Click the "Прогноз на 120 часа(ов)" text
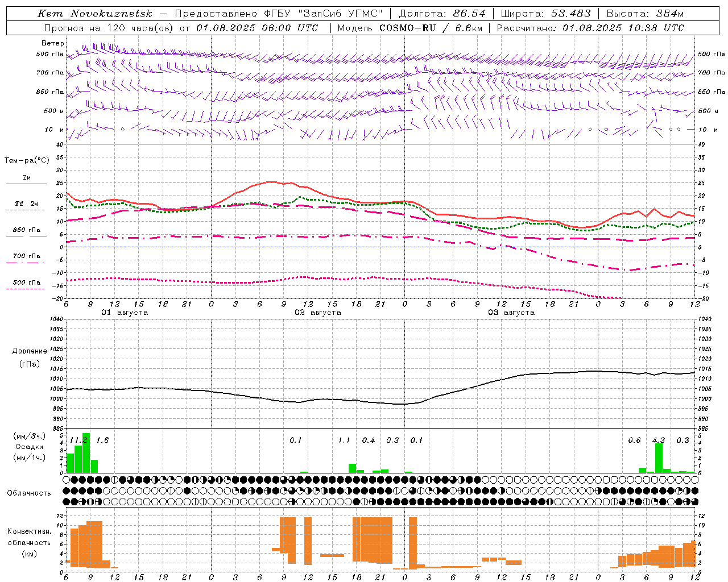 (110, 28)
